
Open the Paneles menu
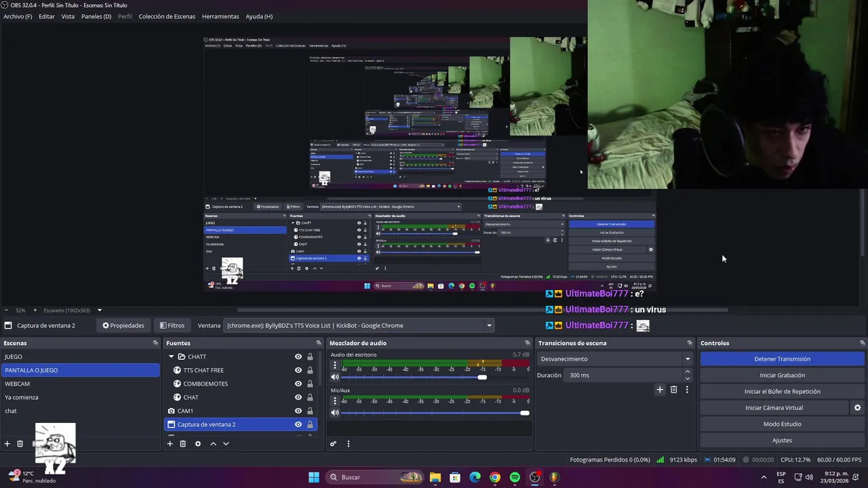click(96, 16)
